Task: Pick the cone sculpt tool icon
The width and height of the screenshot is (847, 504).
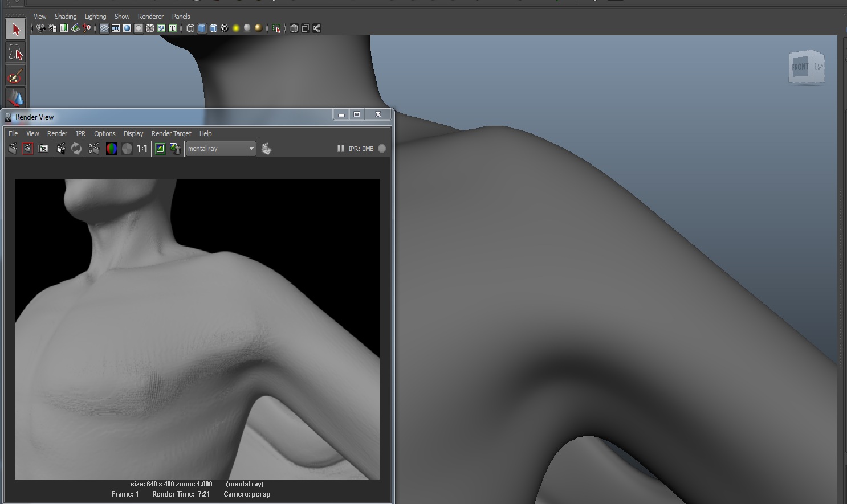Action: click(x=15, y=98)
